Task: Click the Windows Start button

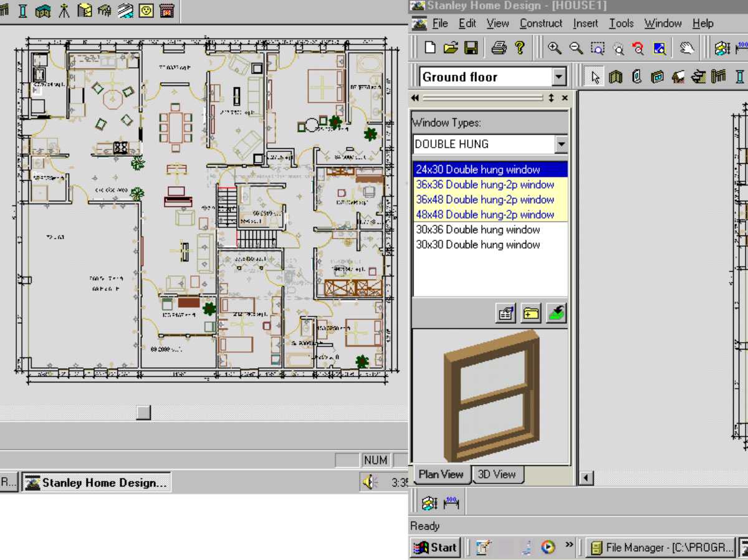Action: pyautogui.click(x=435, y=547)
